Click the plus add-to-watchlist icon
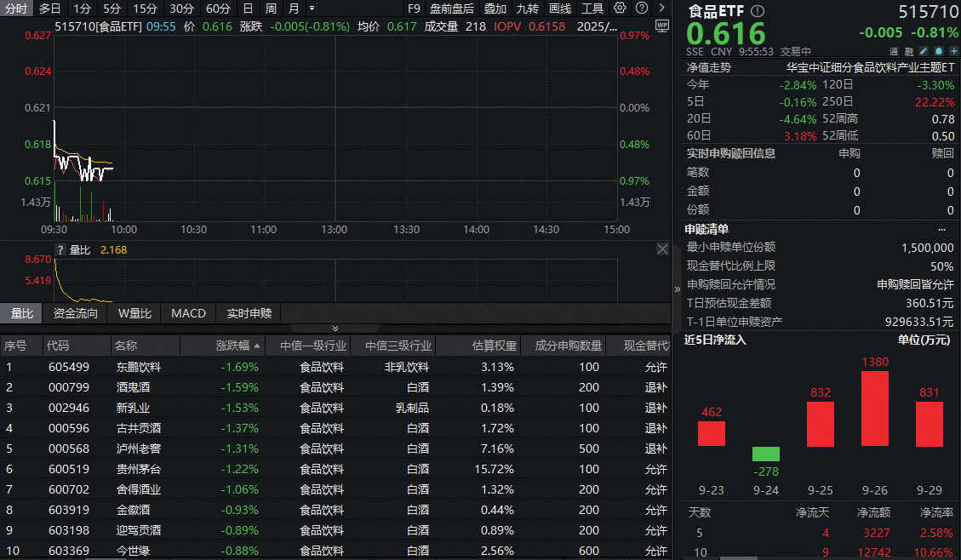The width and height of the screenshot is (961, 560). tap(954, 51)
